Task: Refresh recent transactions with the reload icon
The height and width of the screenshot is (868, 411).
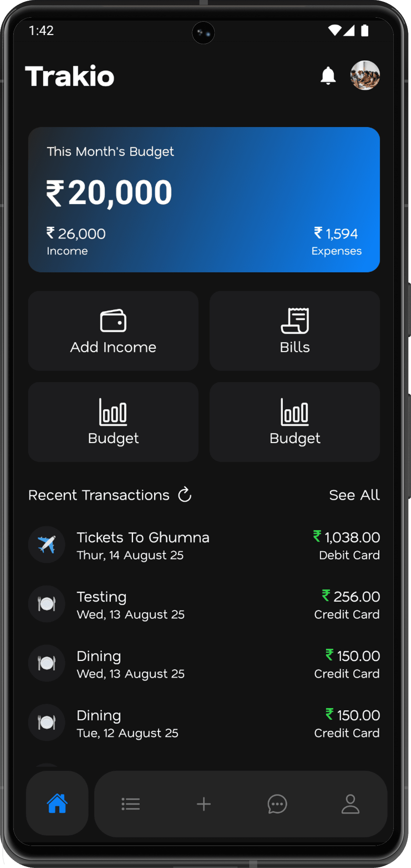Action: (x=185, y=494)
